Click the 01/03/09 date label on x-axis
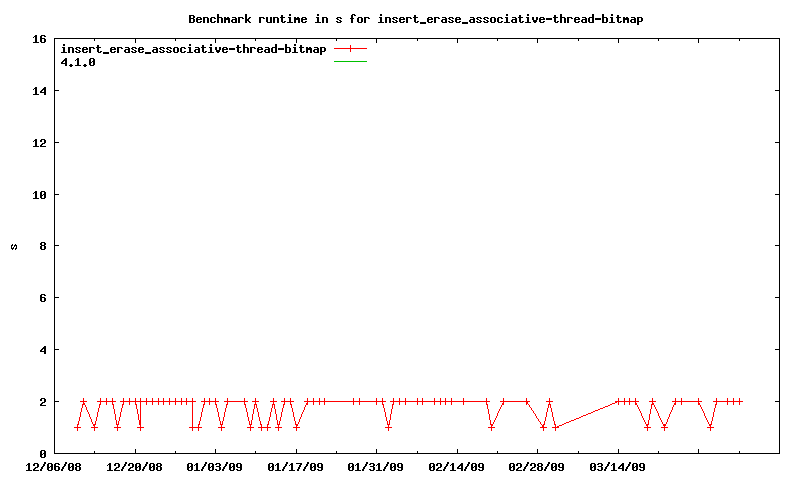The image size is (800, 480). pos(215,466)
